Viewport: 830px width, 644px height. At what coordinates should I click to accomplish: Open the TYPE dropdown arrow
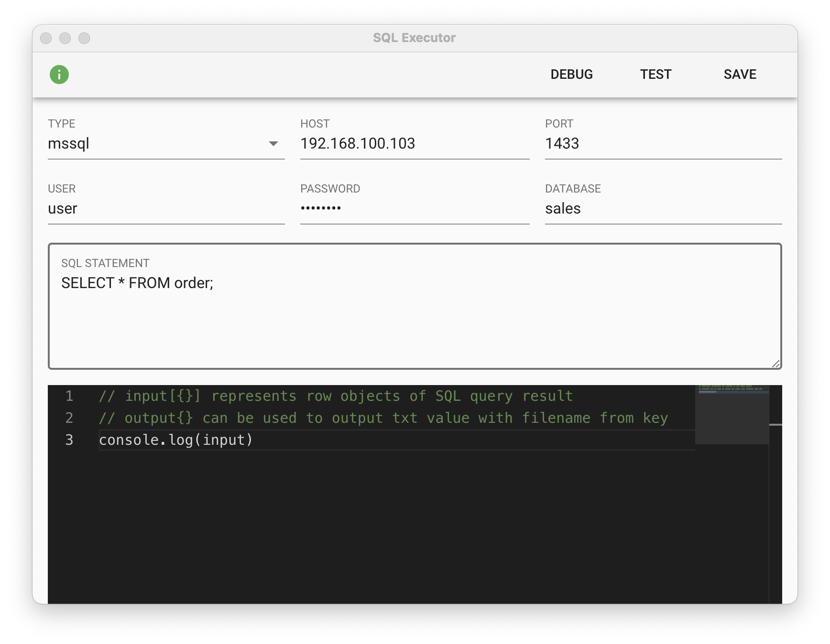(x=273, y=144)
